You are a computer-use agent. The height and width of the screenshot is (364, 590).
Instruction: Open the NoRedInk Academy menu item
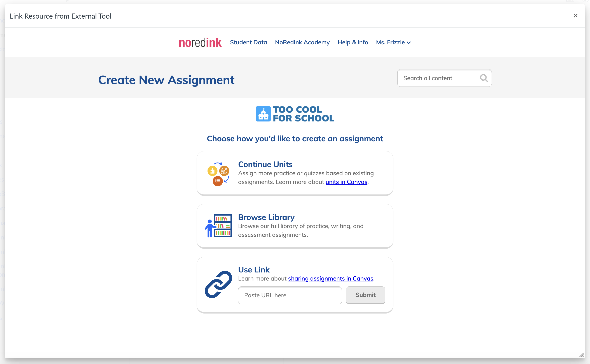(302, 42)
